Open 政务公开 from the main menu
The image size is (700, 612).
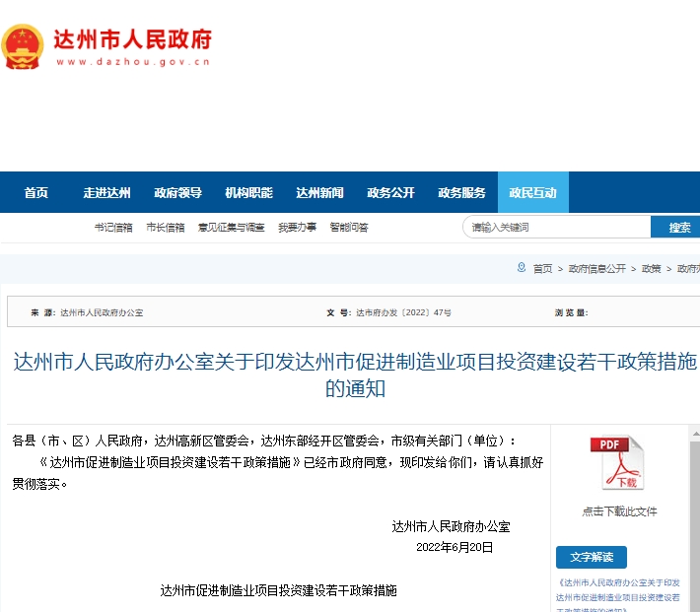[x=390, y=192]
